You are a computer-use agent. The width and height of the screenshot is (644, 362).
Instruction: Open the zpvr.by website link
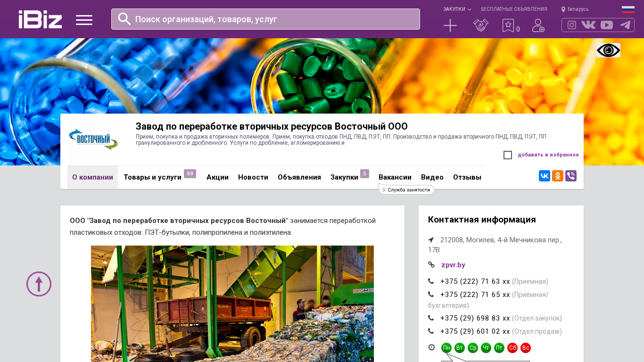(453, 265)
